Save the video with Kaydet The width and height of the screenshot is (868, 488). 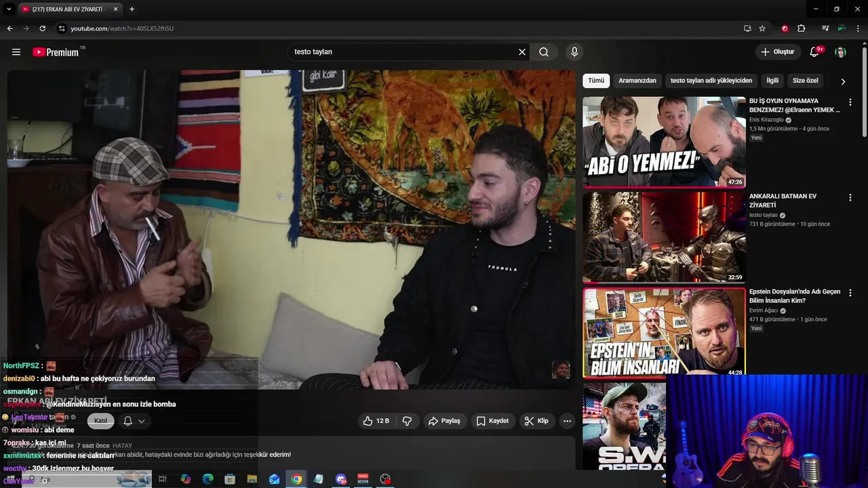(492, 421)
